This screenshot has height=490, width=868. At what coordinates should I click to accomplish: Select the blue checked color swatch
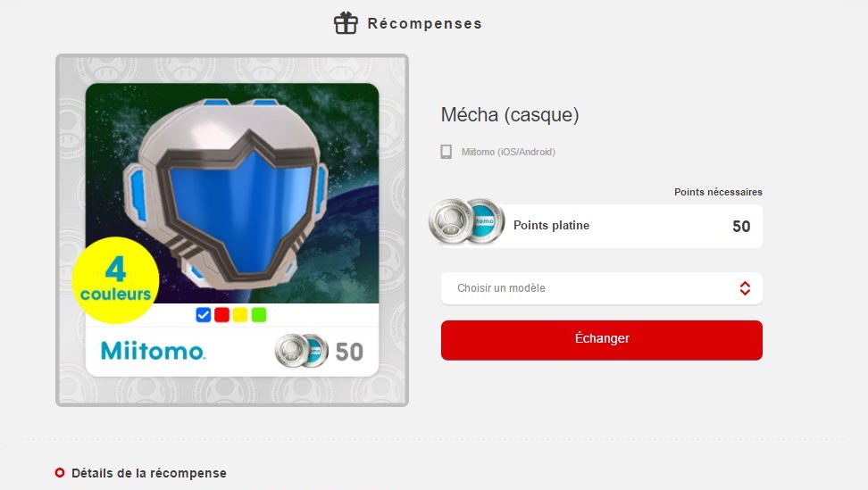pos(204,315)
